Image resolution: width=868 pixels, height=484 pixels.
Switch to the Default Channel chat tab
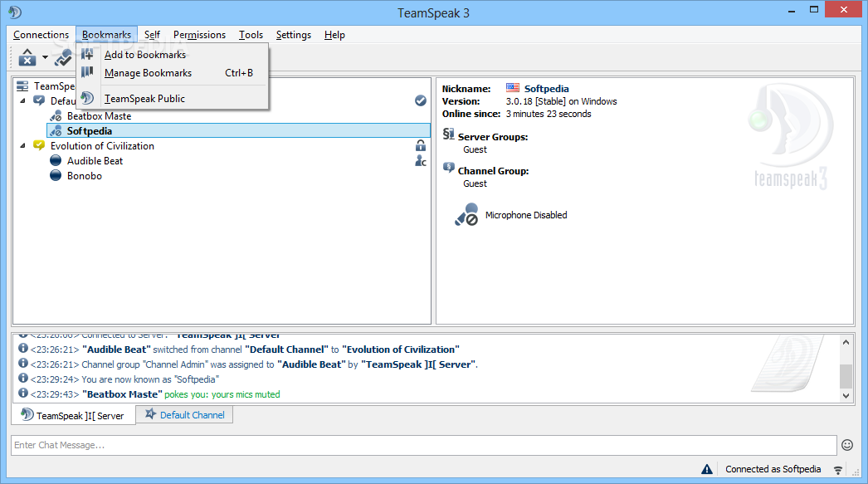[x=184, y=415]
